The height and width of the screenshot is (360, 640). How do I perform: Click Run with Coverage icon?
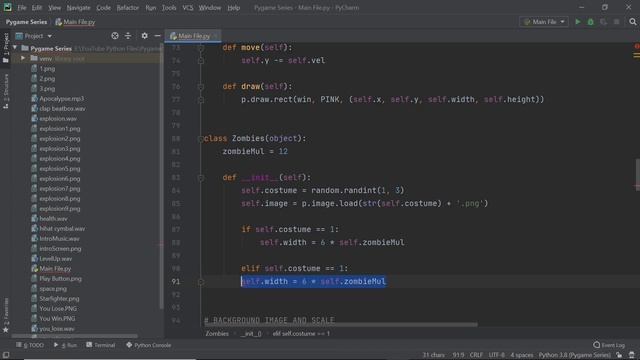tap(603, 22)
